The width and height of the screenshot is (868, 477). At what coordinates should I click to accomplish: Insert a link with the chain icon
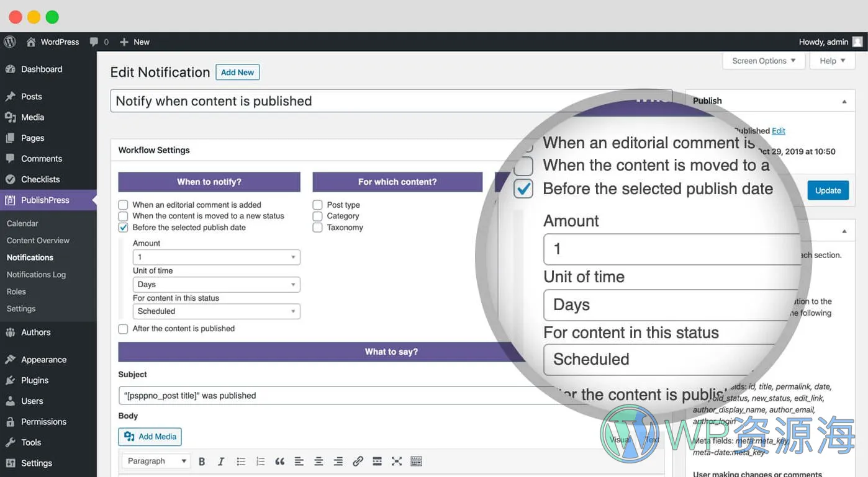pyautogui.click(x=358, y=461)
